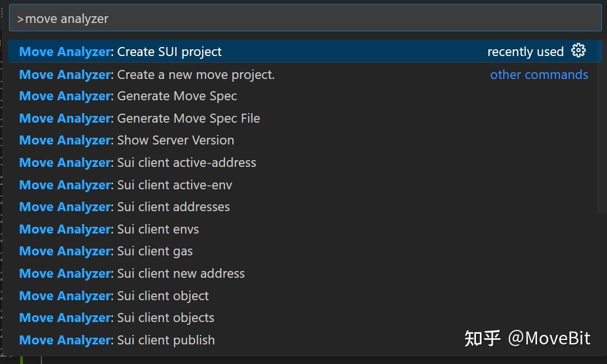
Task: Click the 'other commands' separator label
Action: click(x=539, y=74)
